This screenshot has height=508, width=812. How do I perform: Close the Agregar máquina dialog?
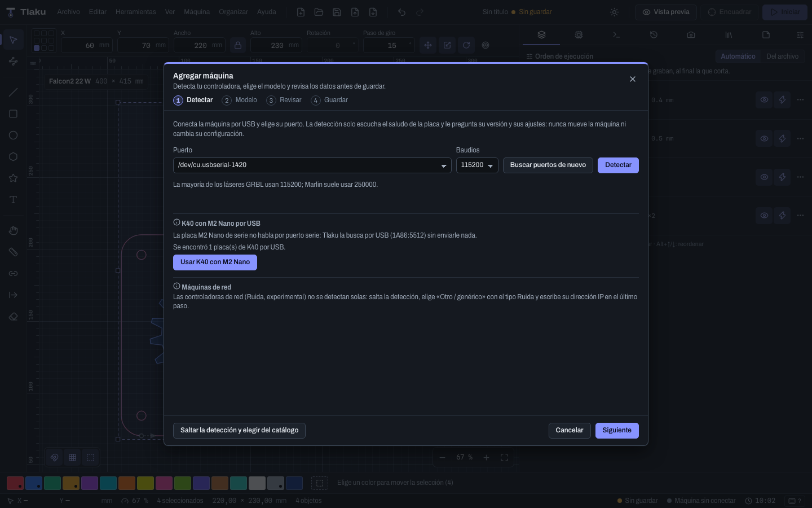point(633,79)
